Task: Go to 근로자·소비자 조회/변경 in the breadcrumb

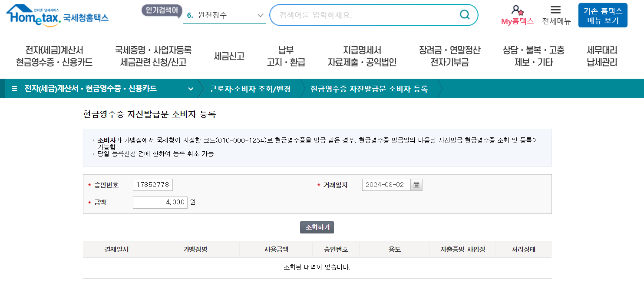Action: pos(250,88)
